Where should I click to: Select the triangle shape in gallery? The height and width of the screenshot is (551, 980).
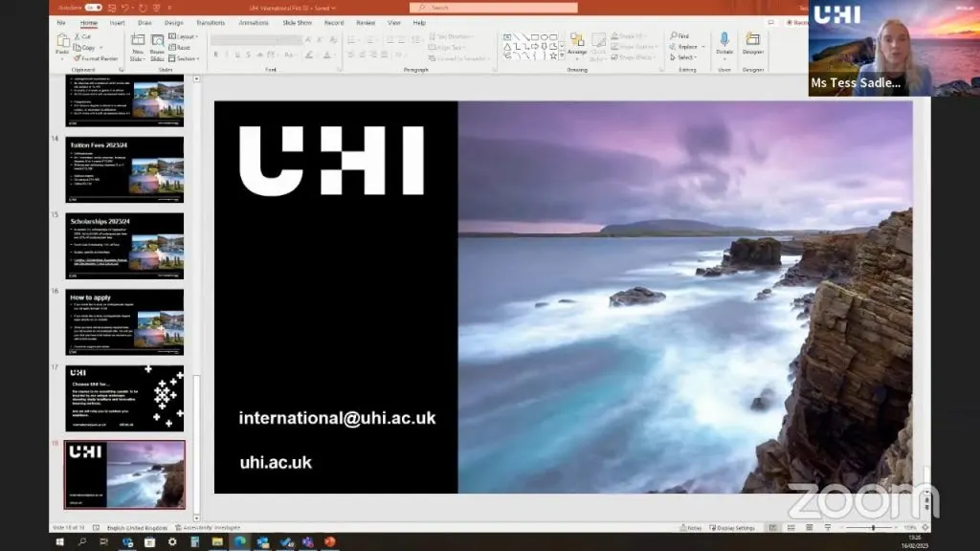tap(507, 47)
